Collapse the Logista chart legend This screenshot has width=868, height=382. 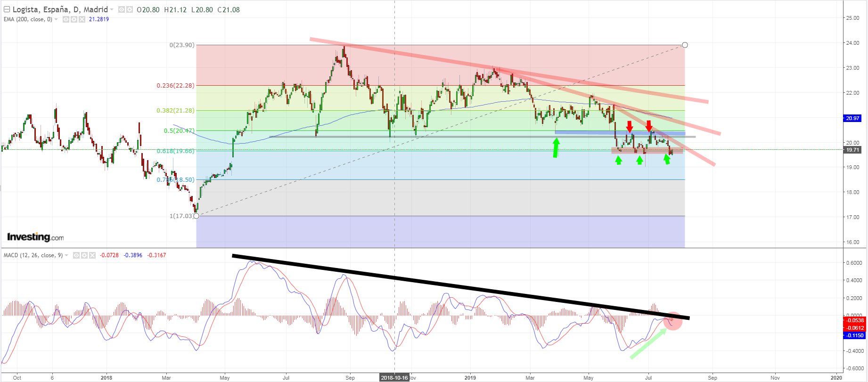7,9
